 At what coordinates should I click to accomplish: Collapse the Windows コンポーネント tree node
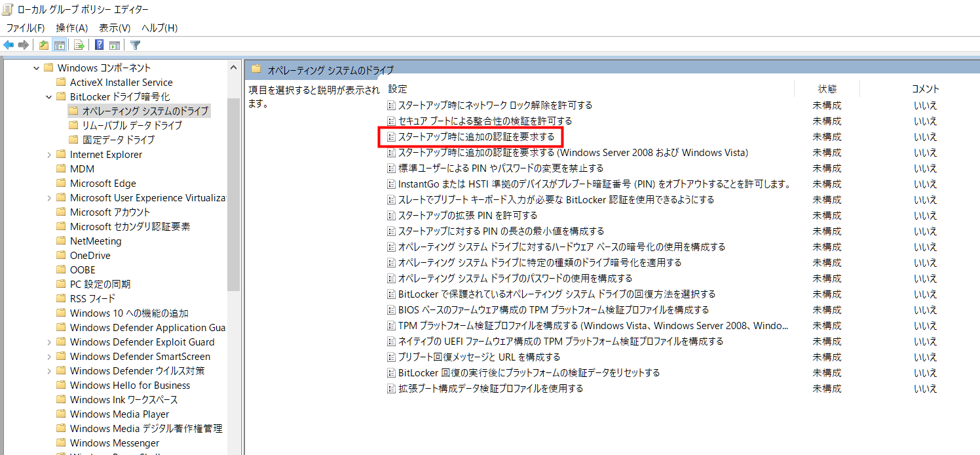point(37,68)
